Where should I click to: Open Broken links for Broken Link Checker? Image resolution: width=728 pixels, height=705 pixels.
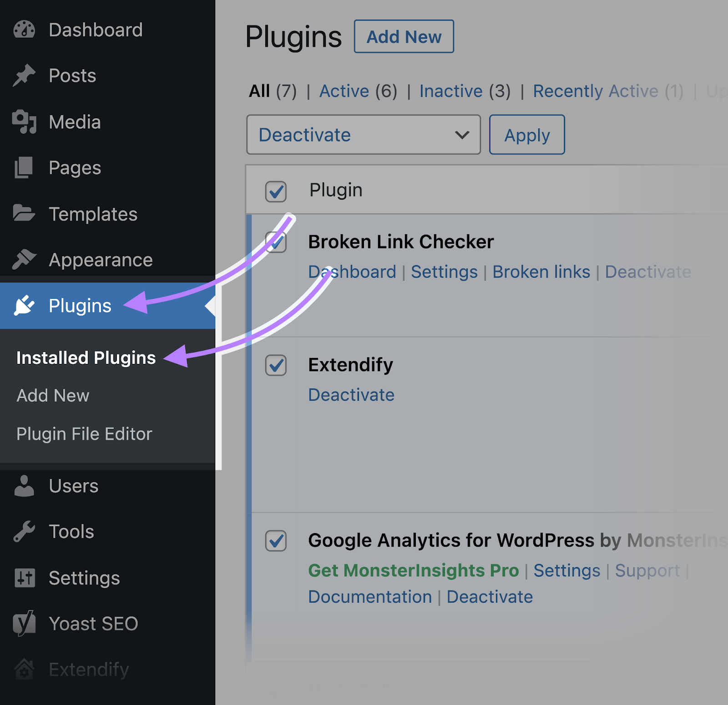coord(541,272)
